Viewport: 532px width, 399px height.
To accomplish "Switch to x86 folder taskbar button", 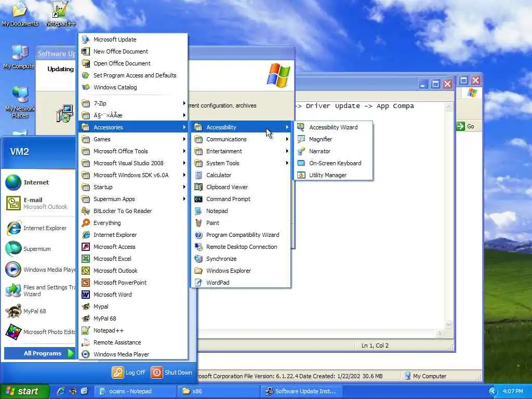I will pos(219,391).
